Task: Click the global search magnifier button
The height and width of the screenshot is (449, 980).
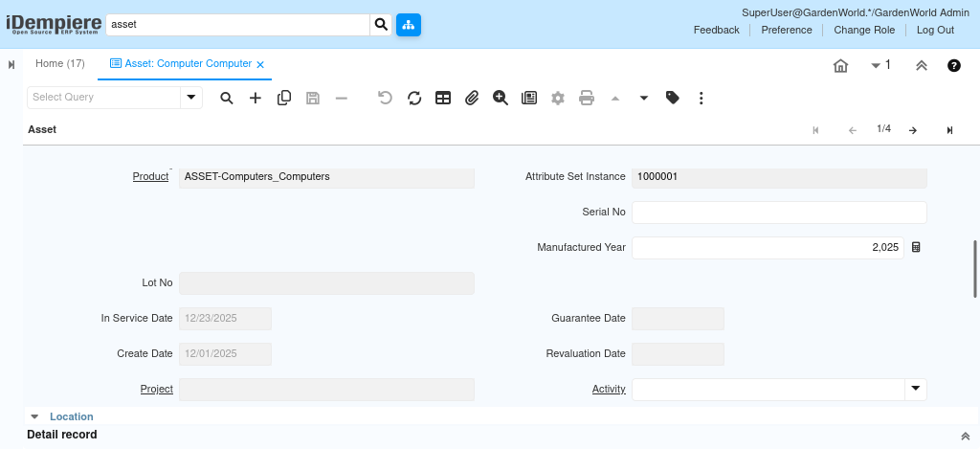Action: [381, 25]
